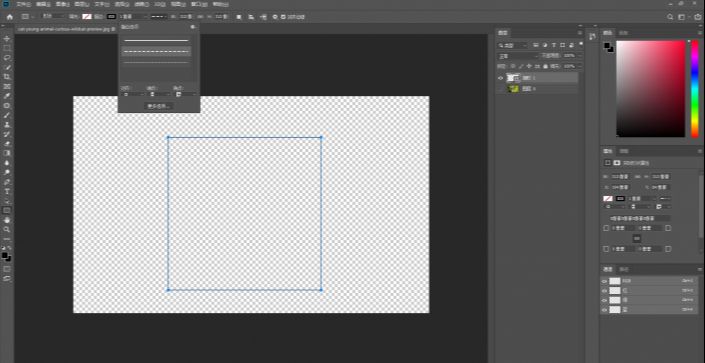Choose the dotted line stroke preset

click(x=156, y=63)
